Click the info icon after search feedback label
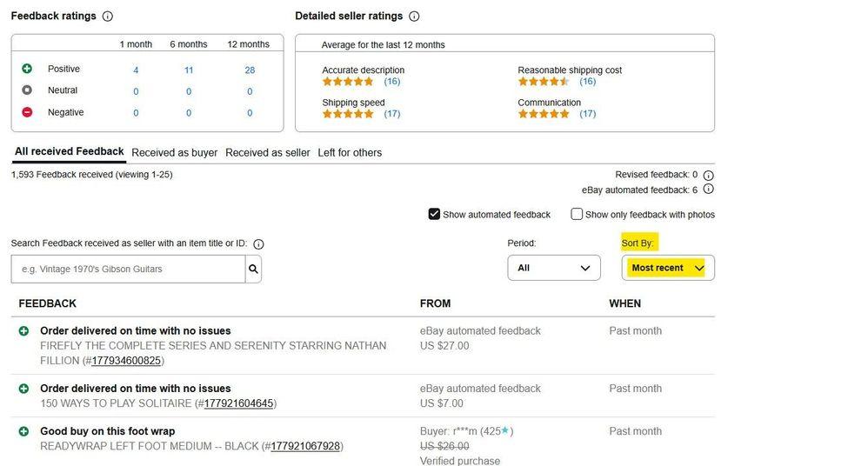 tap(258, 244)
